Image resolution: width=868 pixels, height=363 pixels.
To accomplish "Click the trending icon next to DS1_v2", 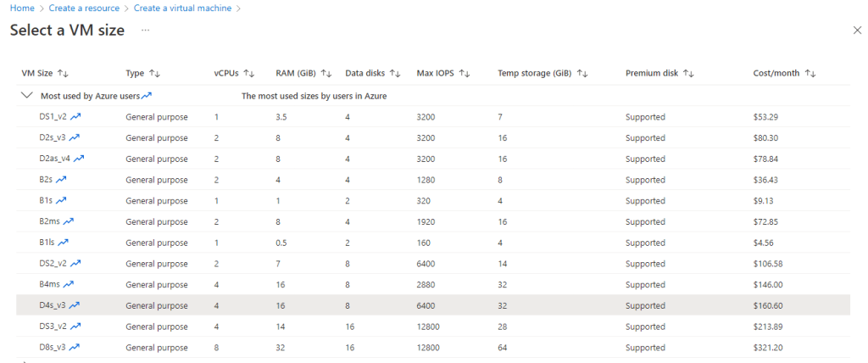I will 75,117.
